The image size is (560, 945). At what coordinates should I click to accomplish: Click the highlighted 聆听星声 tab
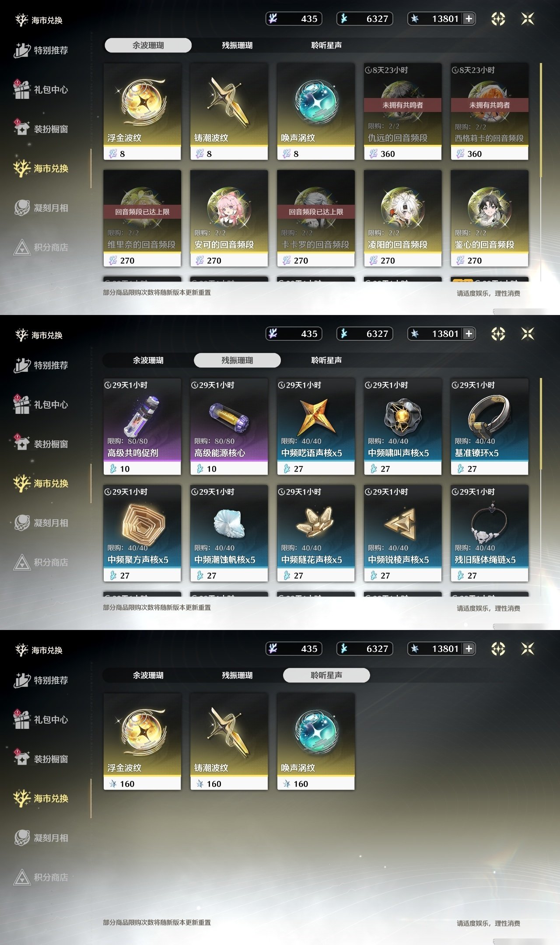(326, 675)
